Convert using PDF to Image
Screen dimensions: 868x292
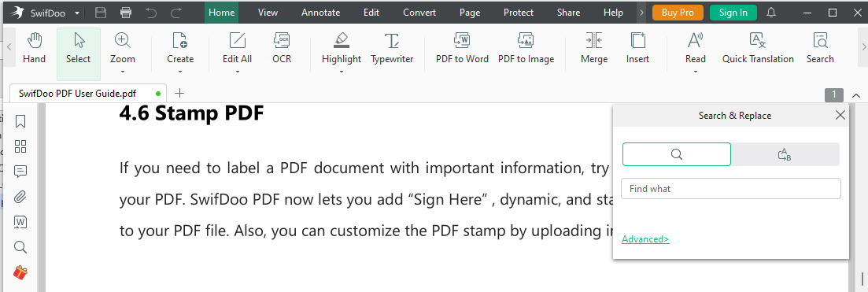pos(526,48)
